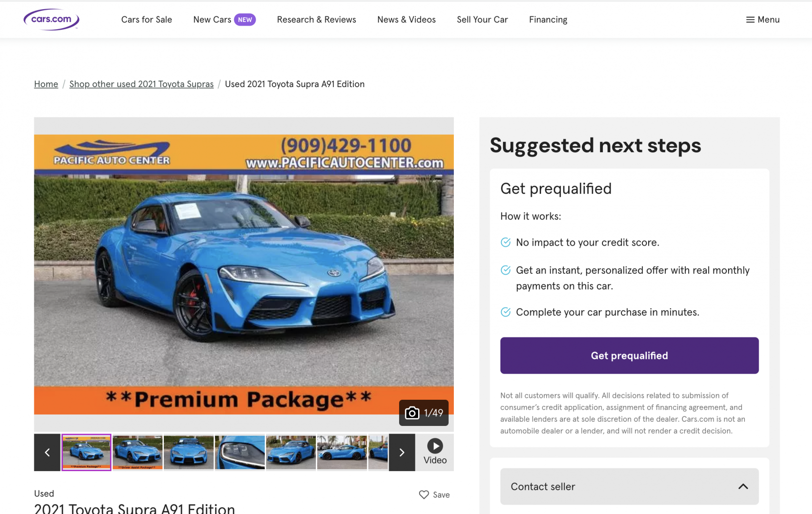This screenshot has height=514, width=812.
Task: Click the cars.com logo
Action: click(x=51, y=20)
